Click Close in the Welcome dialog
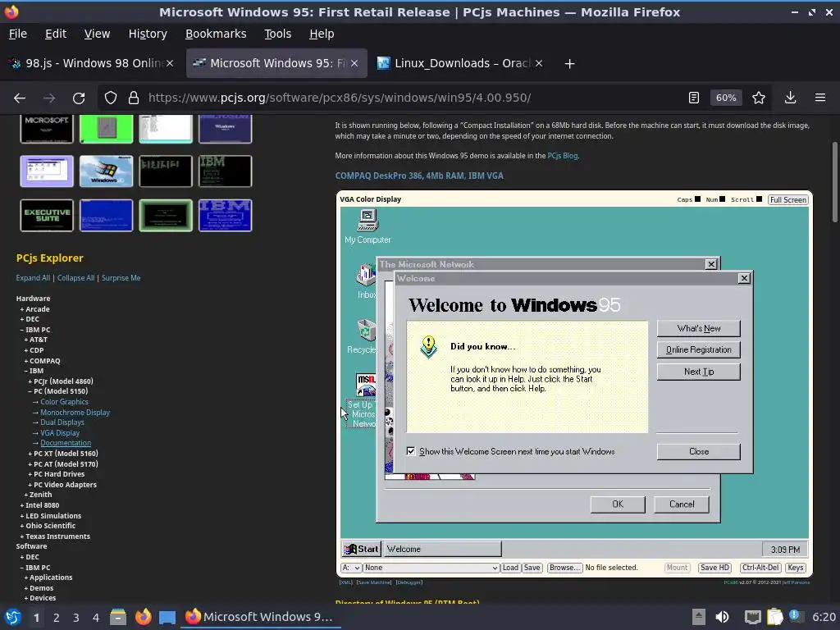 (699, 452)
